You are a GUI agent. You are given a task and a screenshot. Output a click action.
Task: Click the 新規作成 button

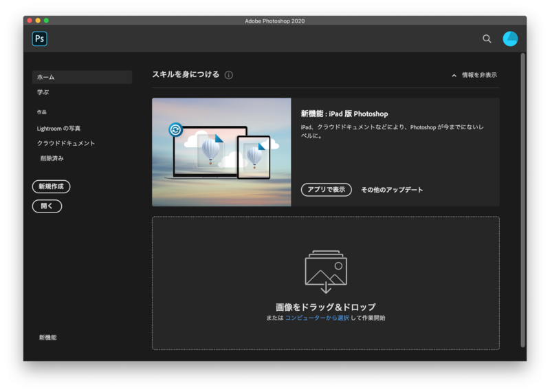(x=51, y=186)
